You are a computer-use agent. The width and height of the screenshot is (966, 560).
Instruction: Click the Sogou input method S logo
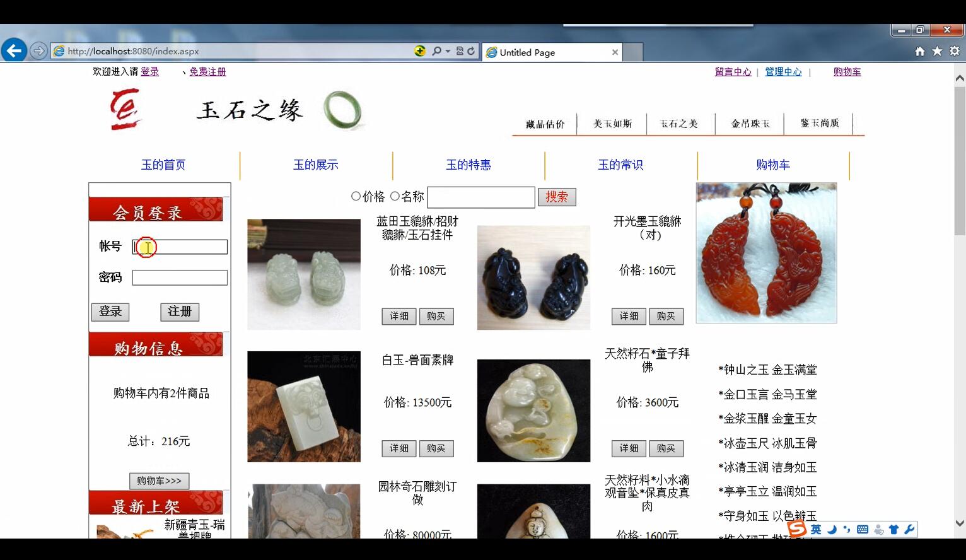[798, 529]
